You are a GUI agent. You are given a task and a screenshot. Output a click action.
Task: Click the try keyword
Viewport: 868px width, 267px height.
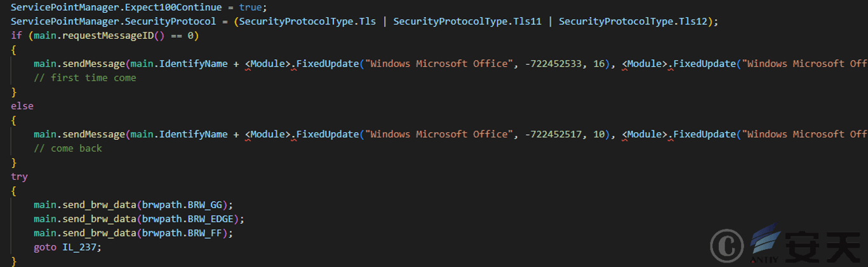click(x=19, y=176)
